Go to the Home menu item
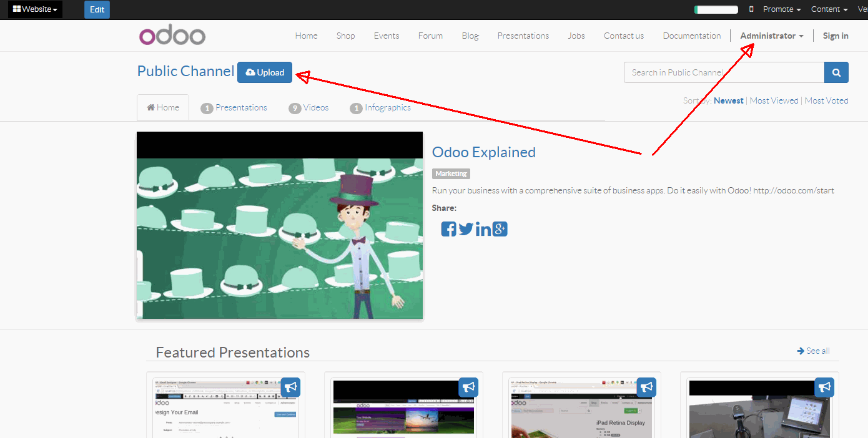The image size is (868, 438). (307, 36)
